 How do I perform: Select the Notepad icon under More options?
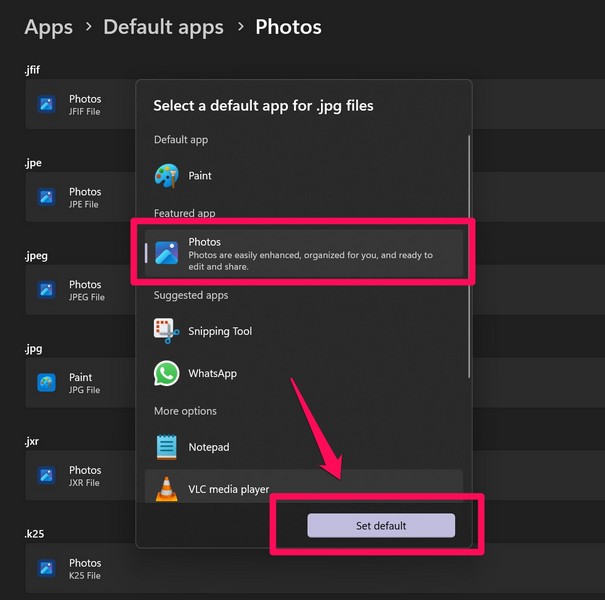pos(166,447)
